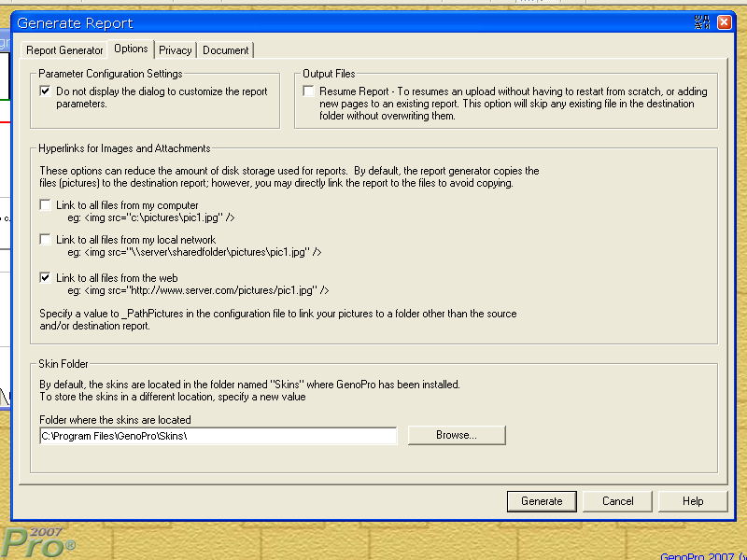Uncheck 'Do not display the dialog' option
This screenshot has height=560, width=747.
point(46,91)
